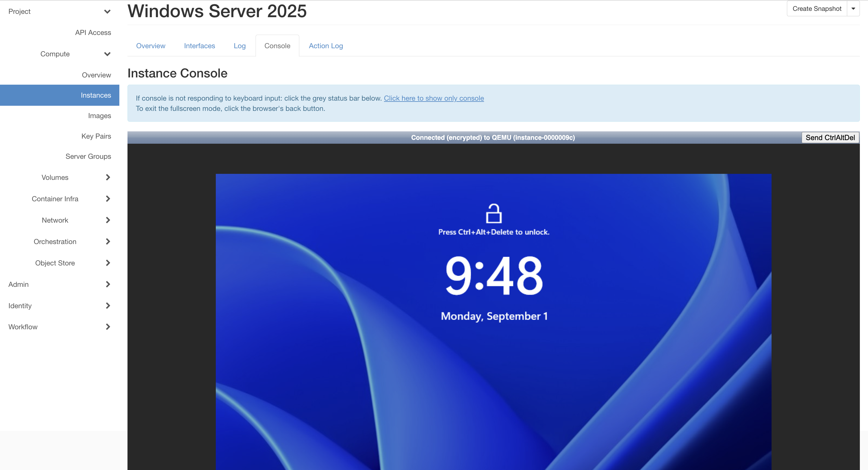The width and height of the screenshot is (868, 470).
Task: Expand the Workflow section chevron
Action: pos(108,327)
